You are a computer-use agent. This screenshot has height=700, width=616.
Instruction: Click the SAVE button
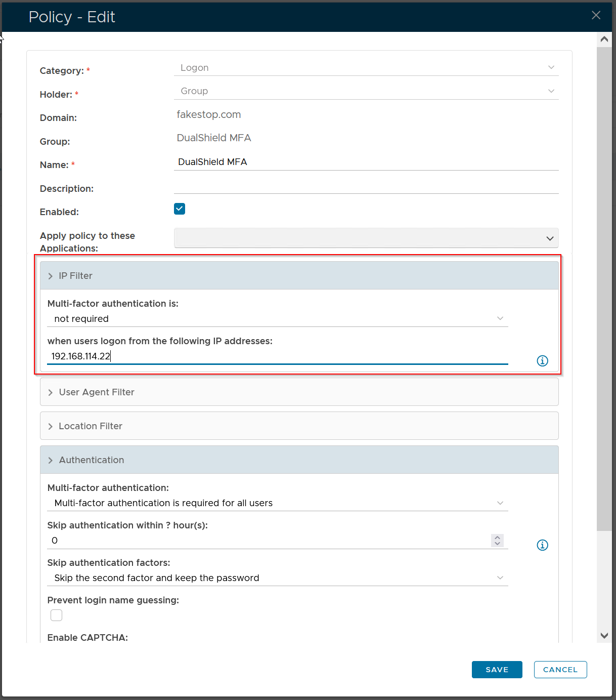pyautogui.click(x=497, y=670)
